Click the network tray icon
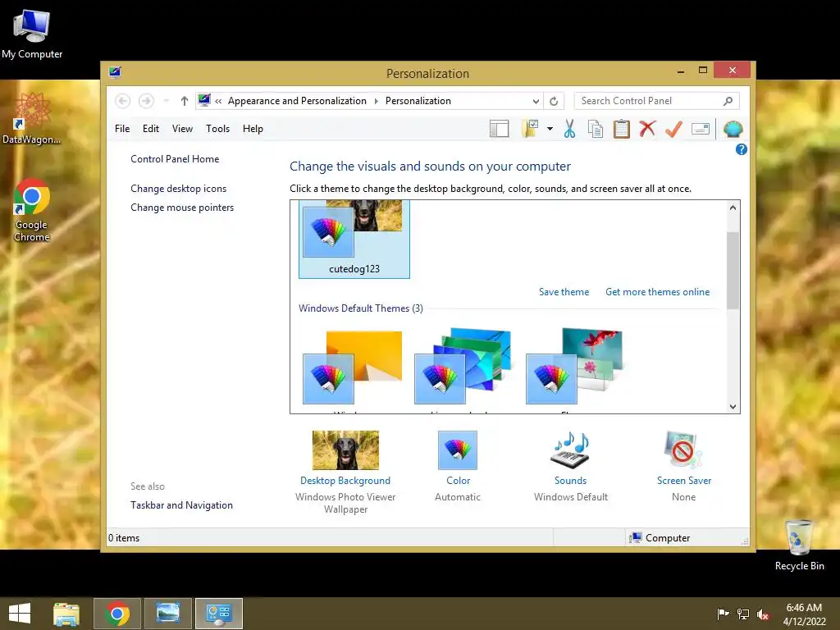This screenshot has height=630, width=840. pos(742,614)
